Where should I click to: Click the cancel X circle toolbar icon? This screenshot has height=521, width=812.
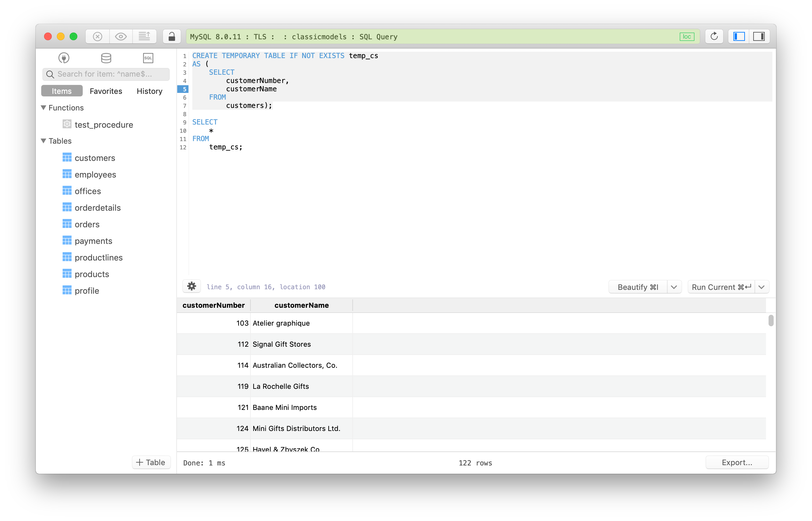97,36
